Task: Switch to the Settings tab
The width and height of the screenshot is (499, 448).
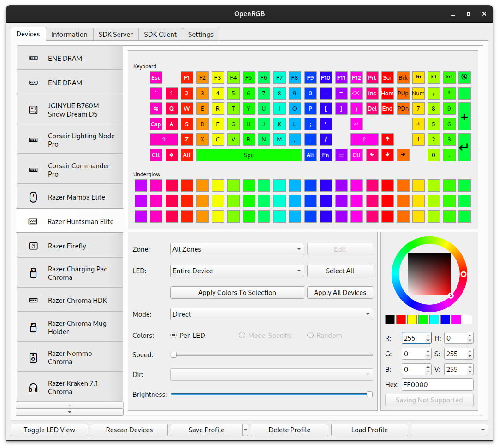Action: (x=201, y=34)
